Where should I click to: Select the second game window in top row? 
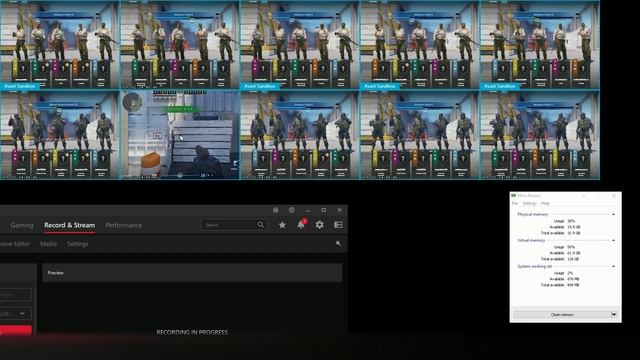180,44
